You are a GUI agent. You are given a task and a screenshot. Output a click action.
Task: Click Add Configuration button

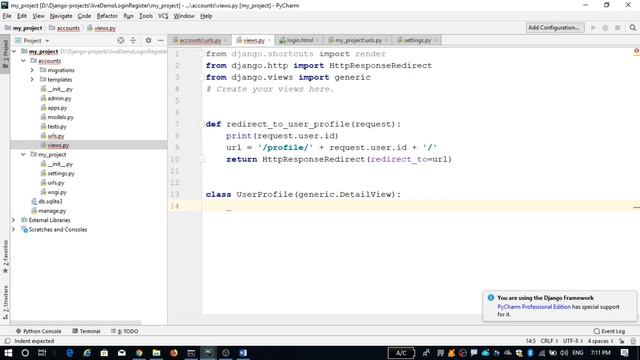coord(555,28)
